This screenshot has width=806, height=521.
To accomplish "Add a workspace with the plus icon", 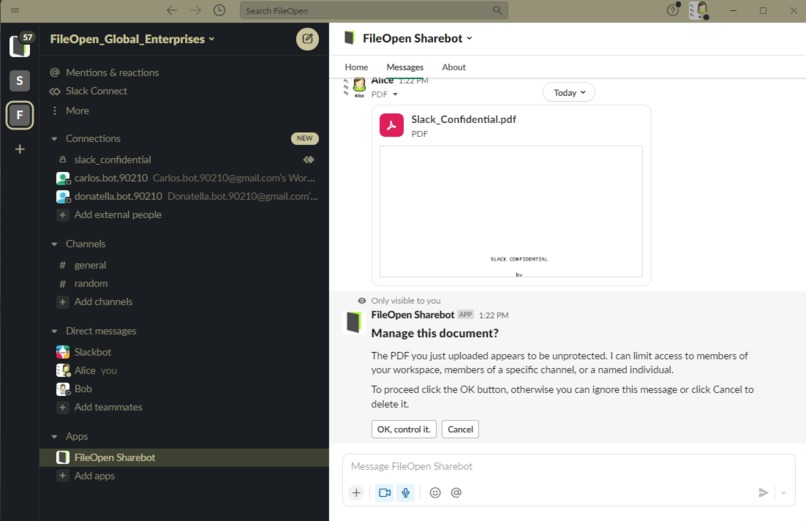I will (20, 150).
